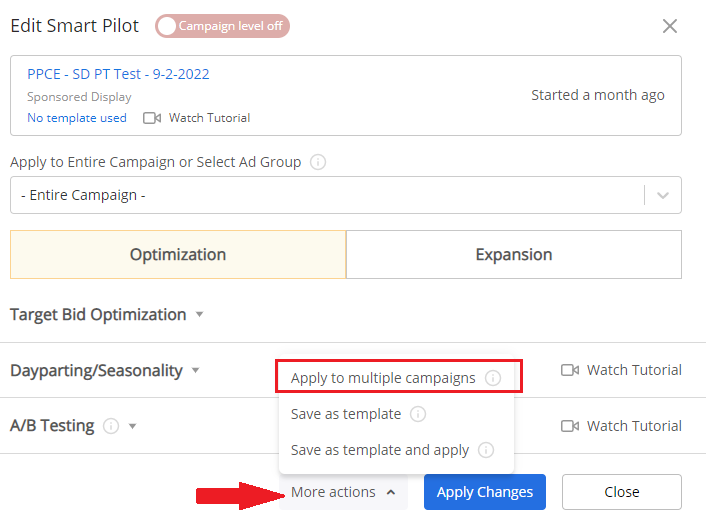
Task: Open the PPCE - SD PT Test campaign link
Action: pyautogui.click(x=118, y=74)
